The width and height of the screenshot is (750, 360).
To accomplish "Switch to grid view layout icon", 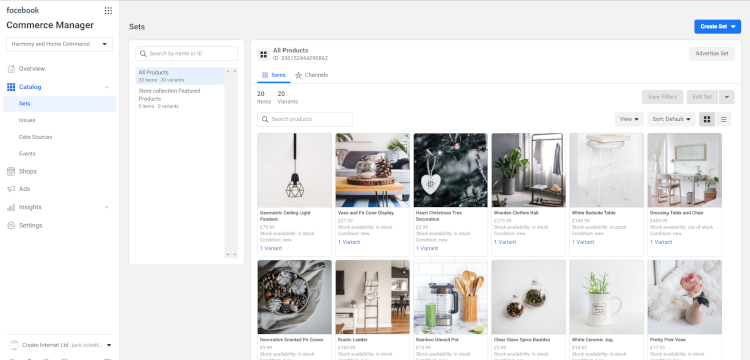I will 707,119.
